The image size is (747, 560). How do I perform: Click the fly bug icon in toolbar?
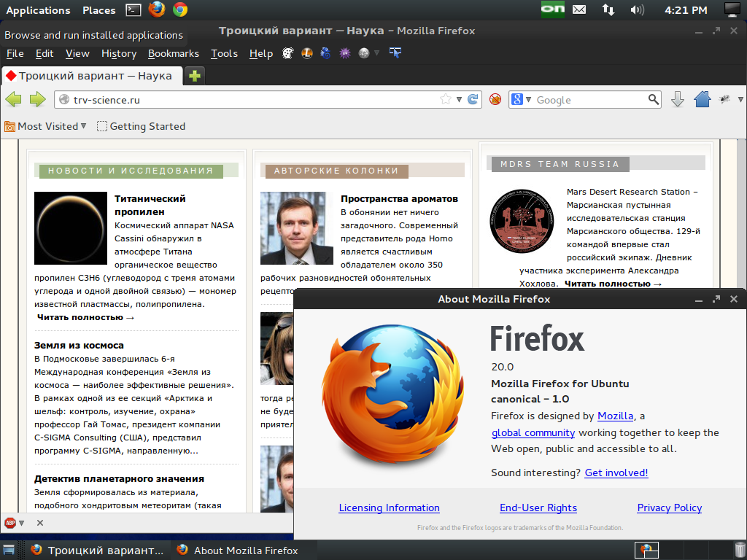click(724, 99)
